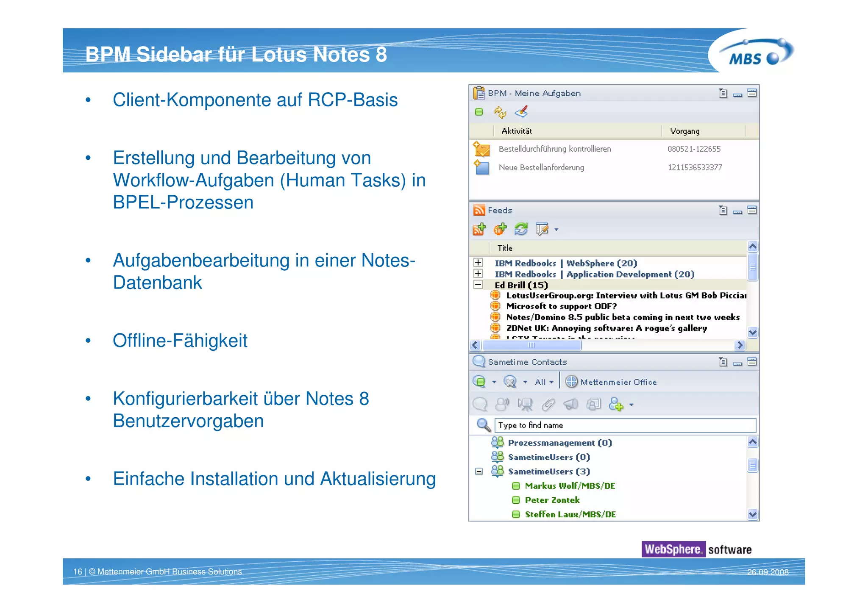This screenshot has width=868, height=613.
Task: Click the Mettenmeier Office location globe icon
Action: [x=571, y=382]
